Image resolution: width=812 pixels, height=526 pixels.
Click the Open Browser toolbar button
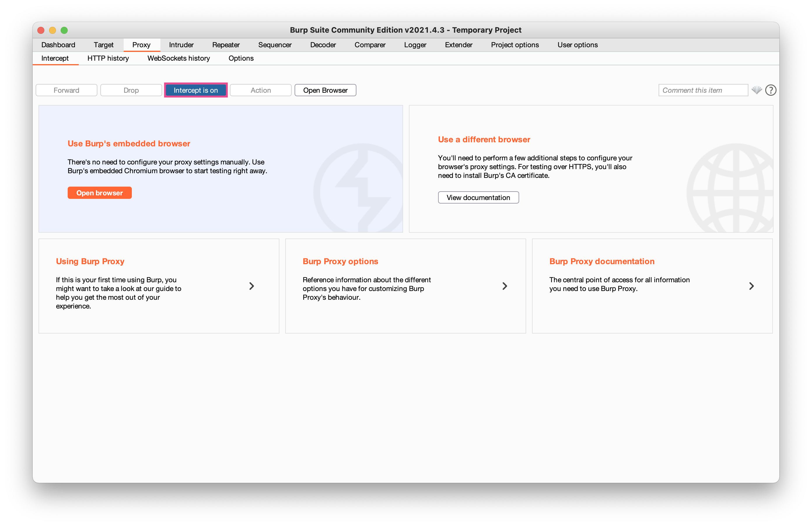coord(325,90)
